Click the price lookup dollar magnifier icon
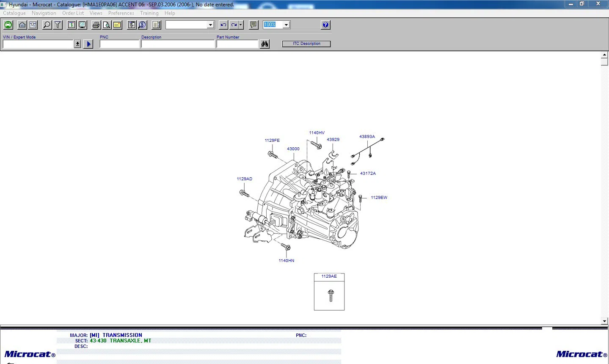609x364 pixels. [142, 25]
